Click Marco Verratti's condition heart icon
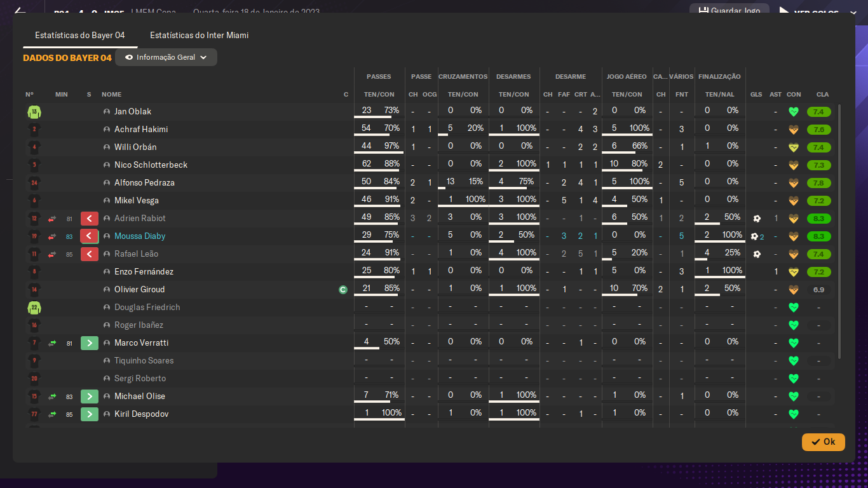Screen dimensions: 868x488 [793, 343]
